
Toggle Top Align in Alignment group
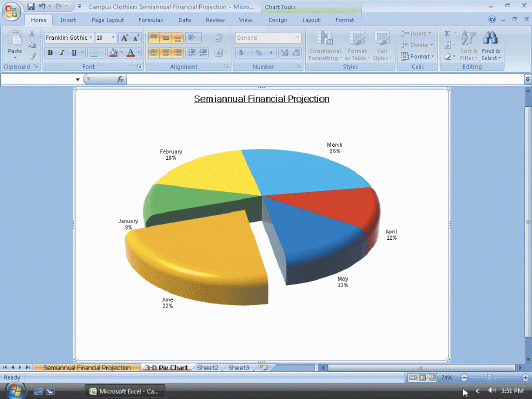click(x=154, y=38)
